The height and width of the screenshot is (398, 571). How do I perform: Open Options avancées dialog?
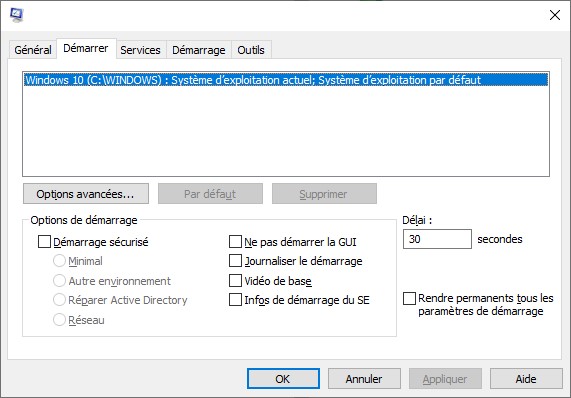(86, 194)
